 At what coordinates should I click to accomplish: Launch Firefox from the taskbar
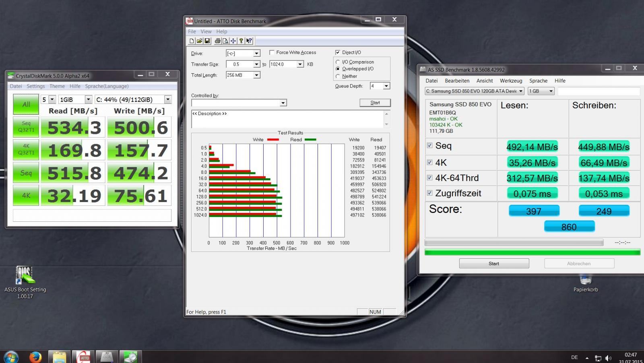coord(35,357)
